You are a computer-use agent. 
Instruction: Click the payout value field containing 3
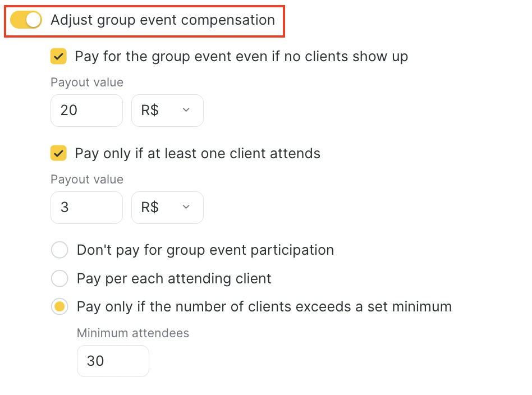click(86, 208)
